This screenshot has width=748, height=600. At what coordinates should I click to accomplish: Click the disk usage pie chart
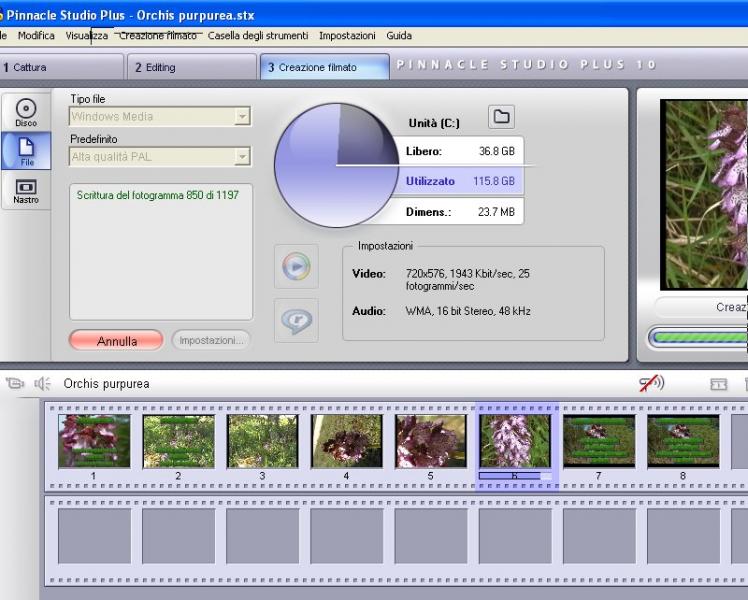(337, 166)
